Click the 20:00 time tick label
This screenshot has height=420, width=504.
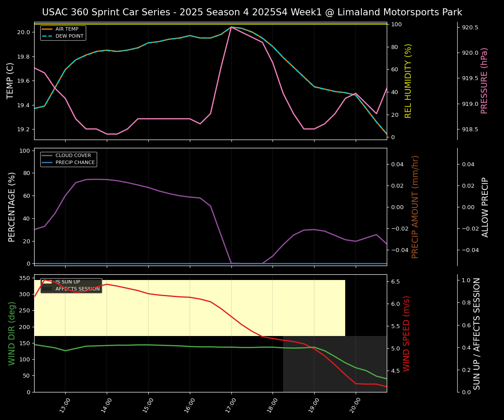click(354, 404)
